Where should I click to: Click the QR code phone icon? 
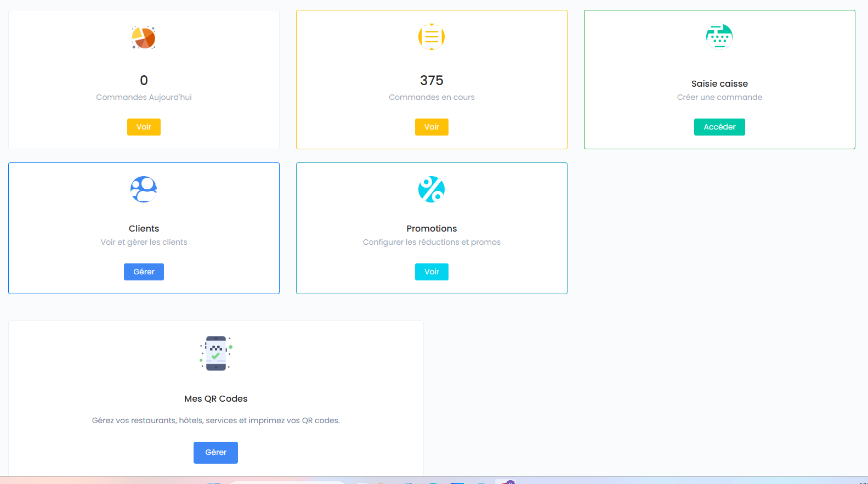tap(216, 353)
